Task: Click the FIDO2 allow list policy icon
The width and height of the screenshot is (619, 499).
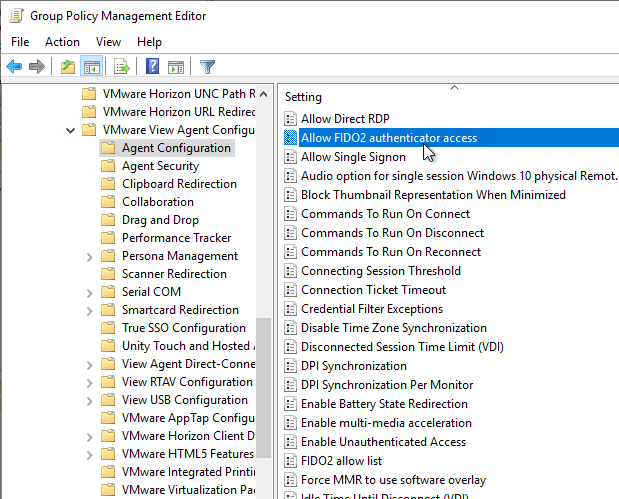Action: (291, 461)
